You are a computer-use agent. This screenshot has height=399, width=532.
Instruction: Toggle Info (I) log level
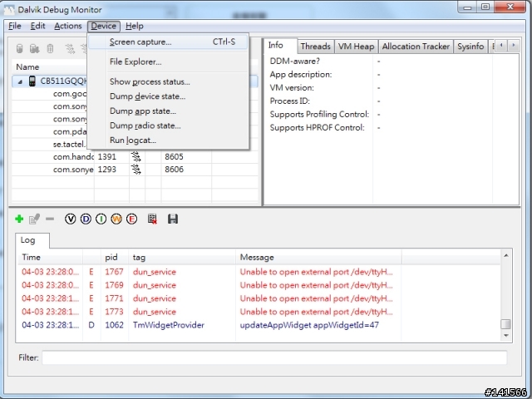101,219
